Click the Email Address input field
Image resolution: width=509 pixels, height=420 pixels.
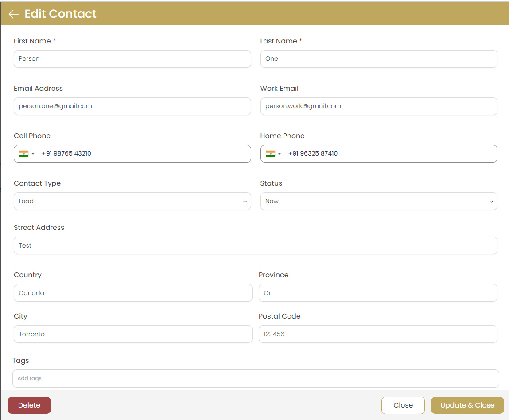(132, 106)
